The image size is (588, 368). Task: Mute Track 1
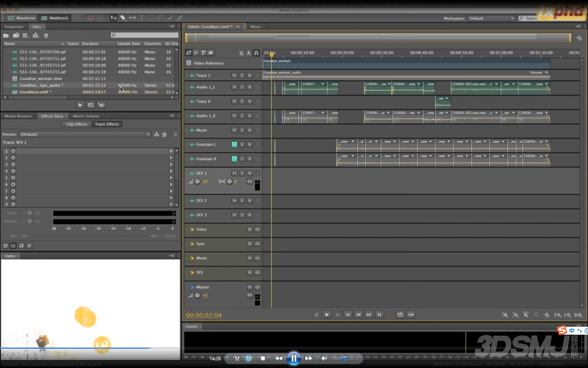pos(234,76)
